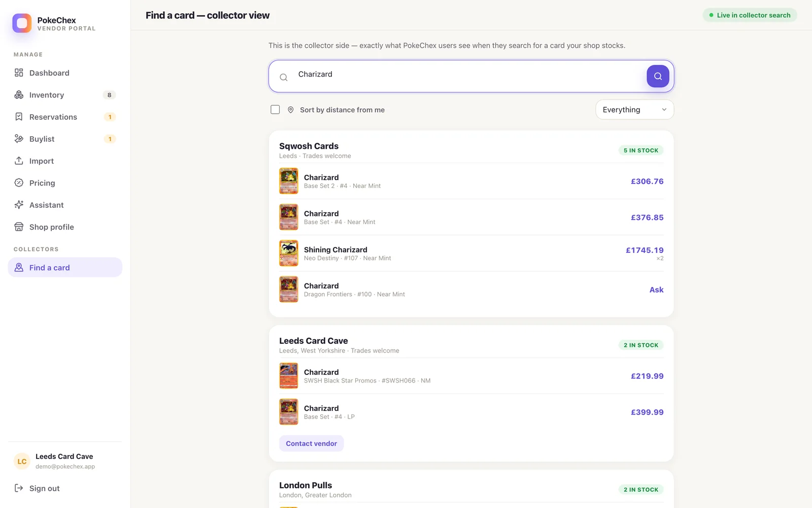This screenshot has width=812, height=508.
Task: Click the Shop profile storefront icon
Action: pyautogui.click(x=19, y=227)
